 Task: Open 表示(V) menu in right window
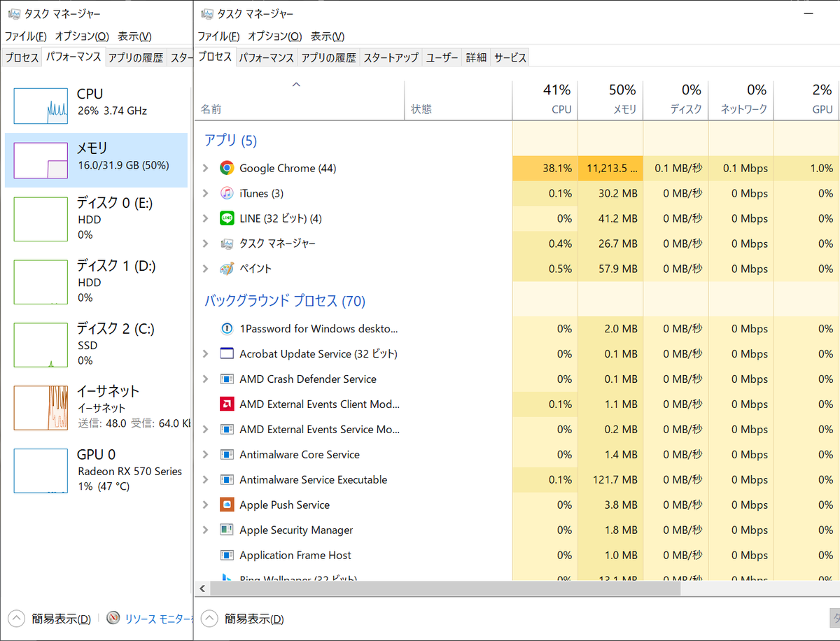coord(328,36)
